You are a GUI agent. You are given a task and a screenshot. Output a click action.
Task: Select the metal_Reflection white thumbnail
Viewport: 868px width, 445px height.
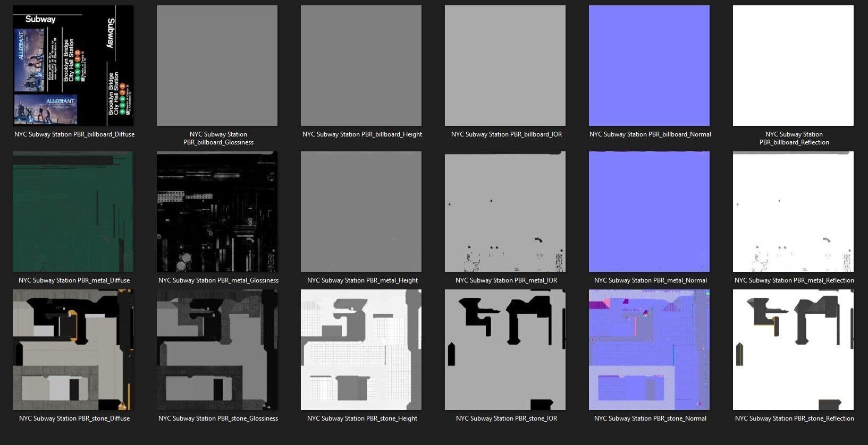pos(793,212)
